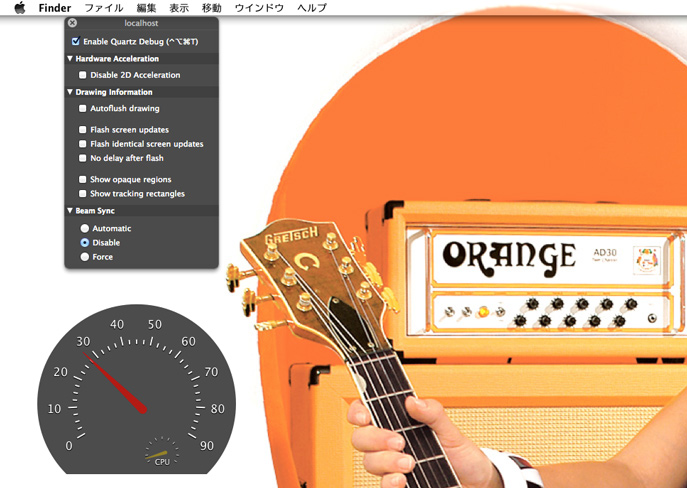Open the Finder menu

(55, 7)
